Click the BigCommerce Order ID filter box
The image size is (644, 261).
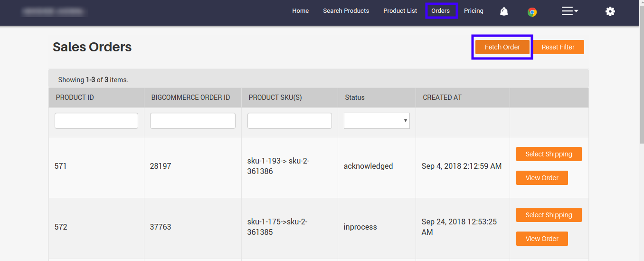[192, 121]
